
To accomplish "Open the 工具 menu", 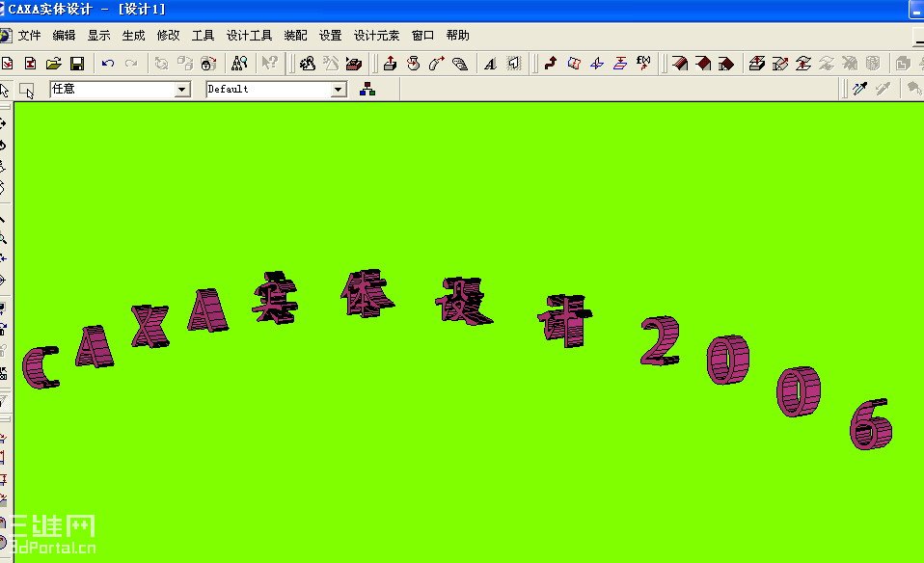I will (x=203, y=36).
